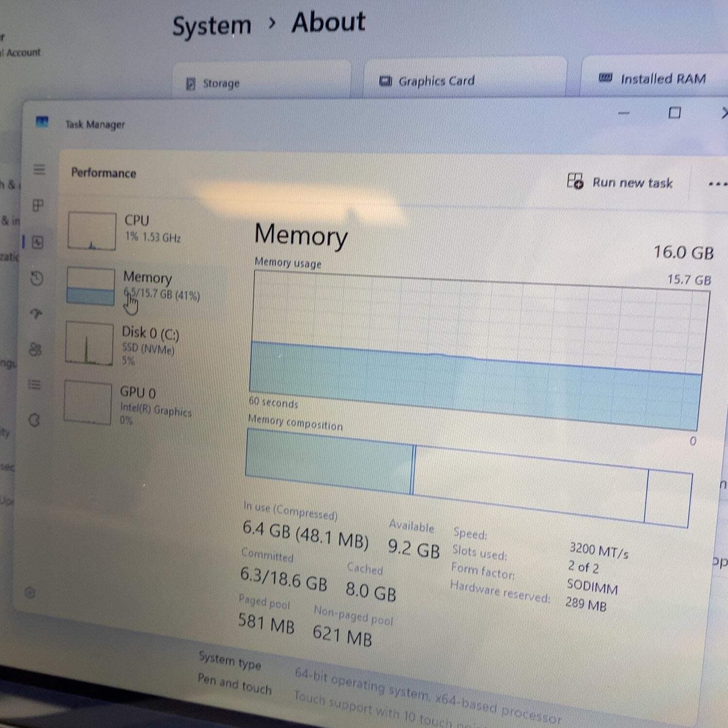Image resolution: width=728 pixels, height=728 pixels.
Task: Open the Details page icon
Action: click(34, 385)
